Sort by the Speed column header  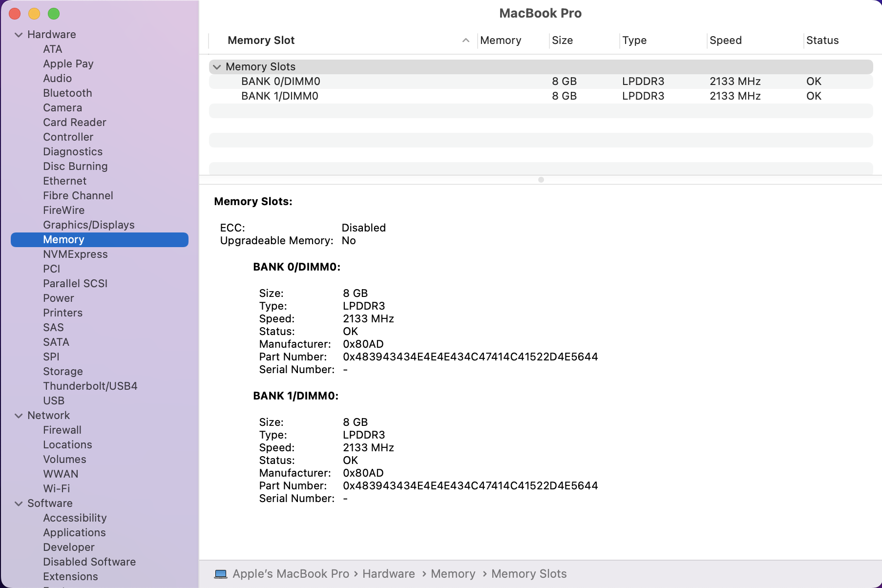pyautogui.click(x=726, y=41)
